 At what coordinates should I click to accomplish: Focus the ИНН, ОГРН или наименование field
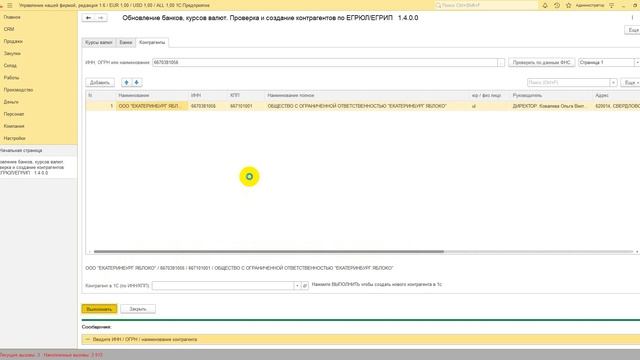[325, 62]
